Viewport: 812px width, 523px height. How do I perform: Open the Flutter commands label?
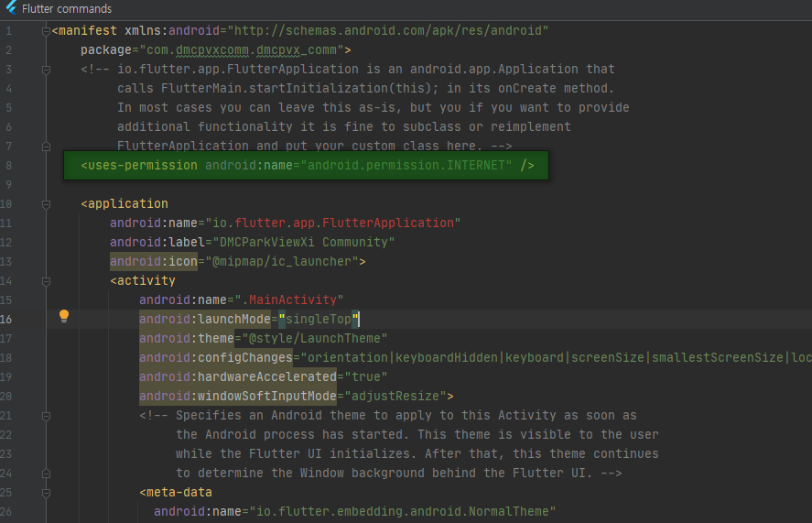pyautogui.click(x=67, y=9)
